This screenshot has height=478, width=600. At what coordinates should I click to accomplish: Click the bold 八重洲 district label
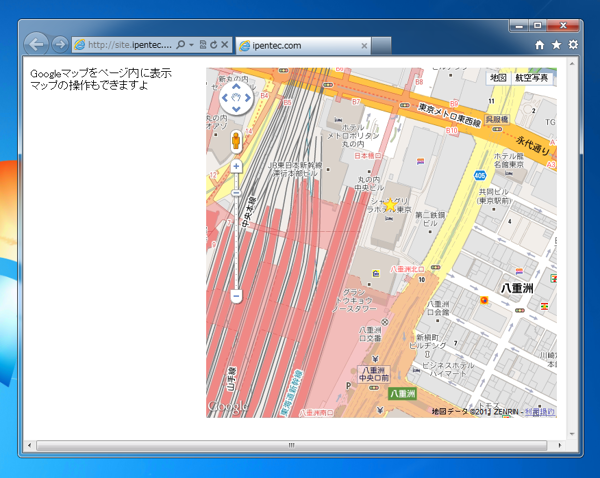(x=517, y=288)
